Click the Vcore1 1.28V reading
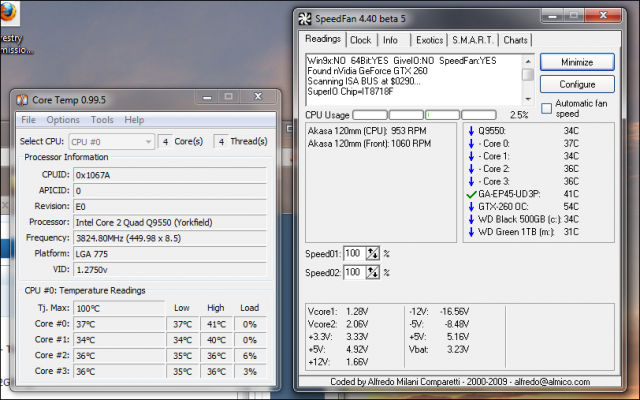 338,311
